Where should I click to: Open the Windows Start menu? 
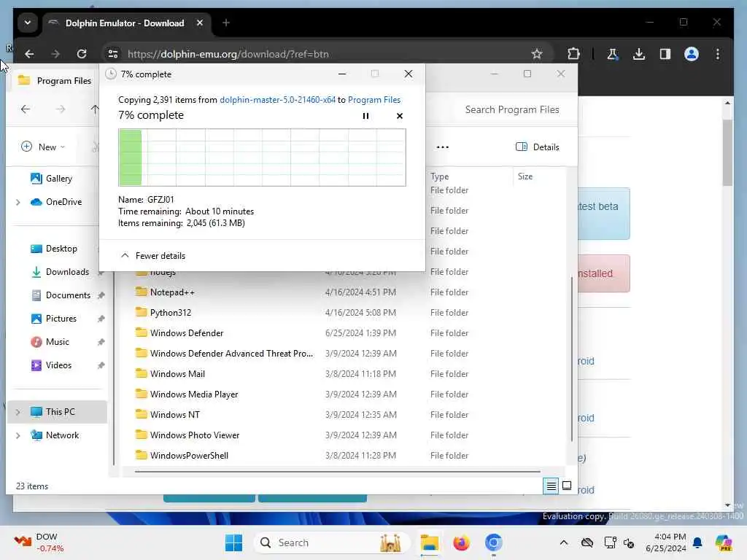(233, 542)
